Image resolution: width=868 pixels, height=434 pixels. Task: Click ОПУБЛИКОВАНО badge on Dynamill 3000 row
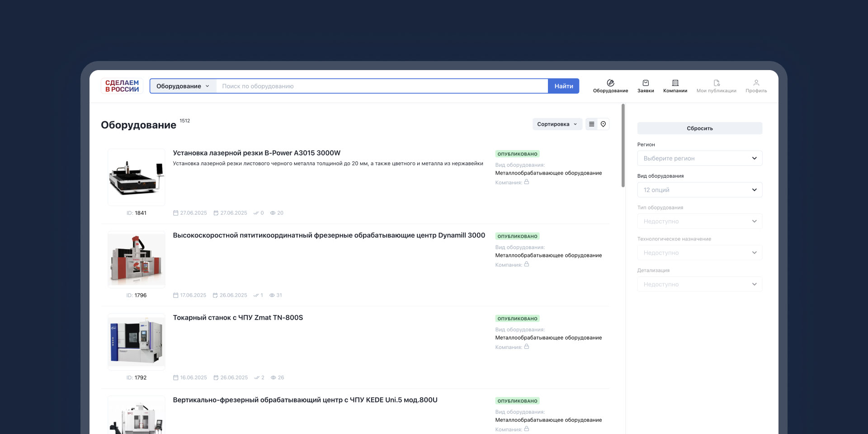coord(517,236)
